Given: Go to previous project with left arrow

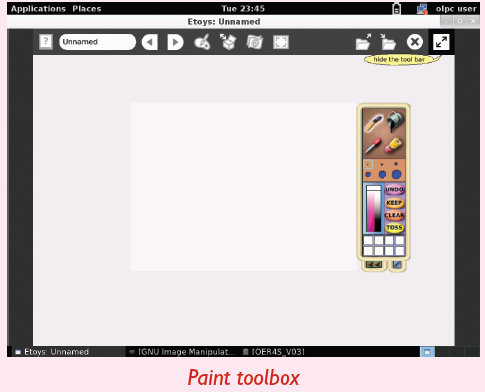Looking at the screenshot, I should pos(150,42).
